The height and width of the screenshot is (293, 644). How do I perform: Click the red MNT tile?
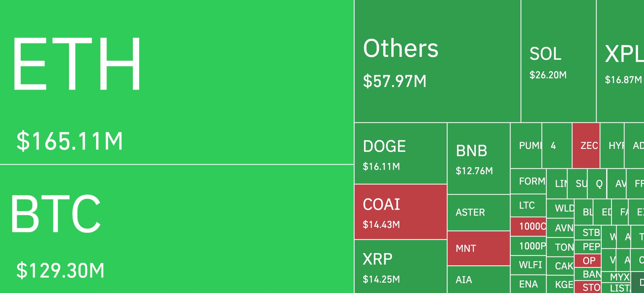tap(478, 248)
